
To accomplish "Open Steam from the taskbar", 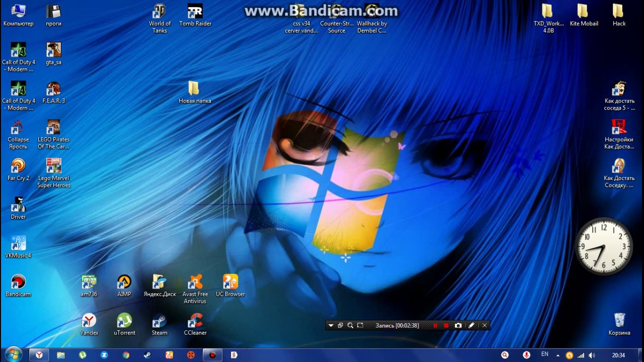I will (147, 355).
